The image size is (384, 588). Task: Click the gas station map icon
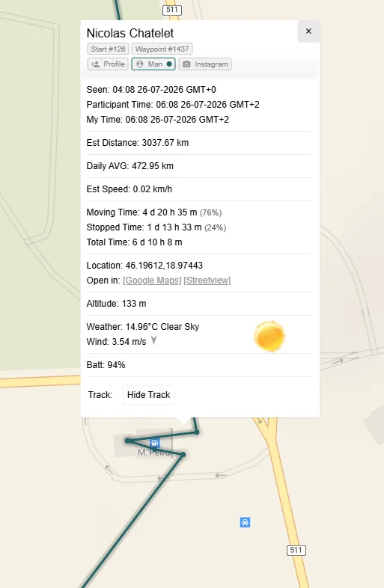pos(155,443)
